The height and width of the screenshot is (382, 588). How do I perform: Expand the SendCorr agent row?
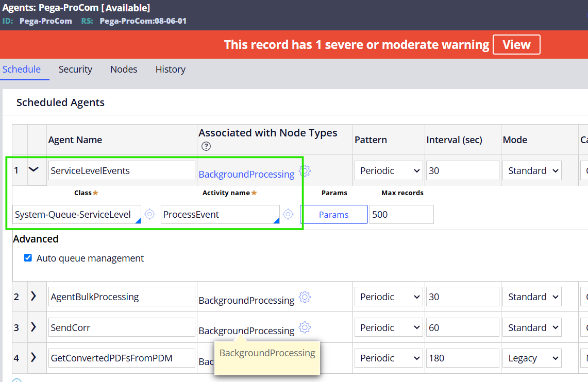(32, 327)
